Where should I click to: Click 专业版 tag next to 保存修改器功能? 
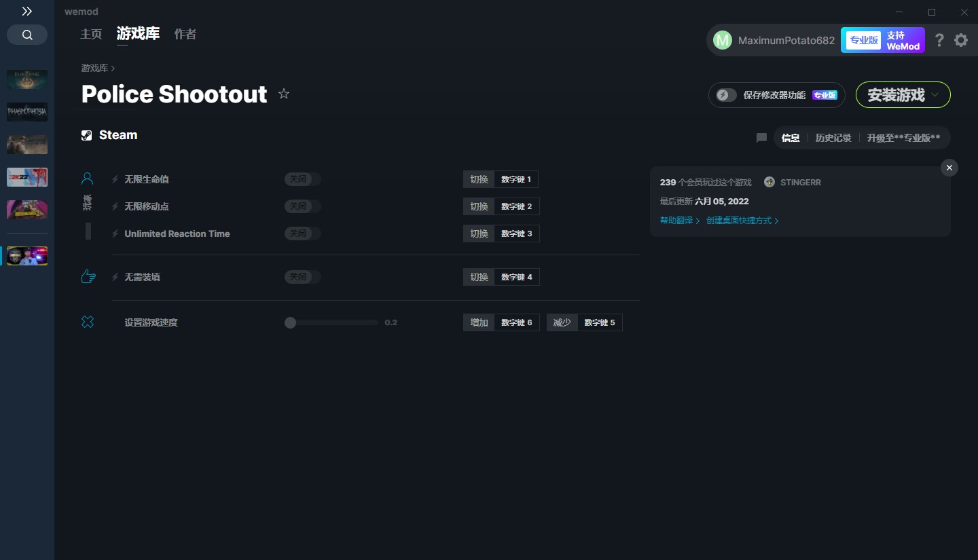[x=825, y=96]
